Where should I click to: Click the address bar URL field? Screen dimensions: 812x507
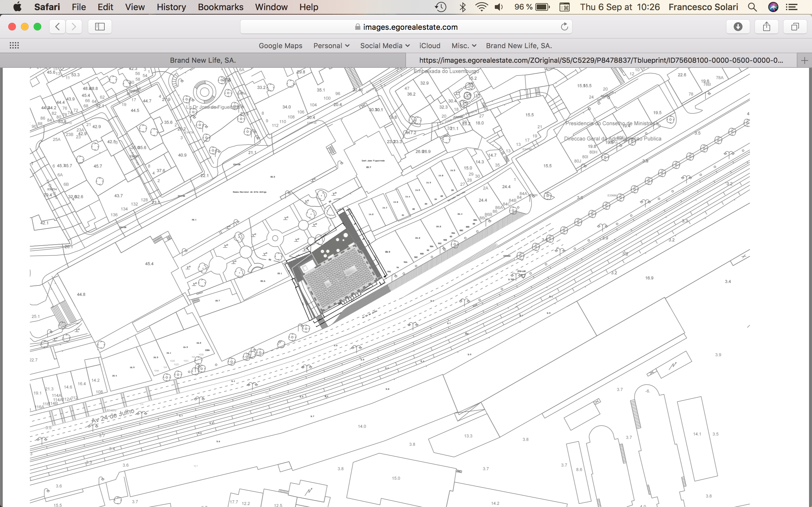tap(406, 27)
